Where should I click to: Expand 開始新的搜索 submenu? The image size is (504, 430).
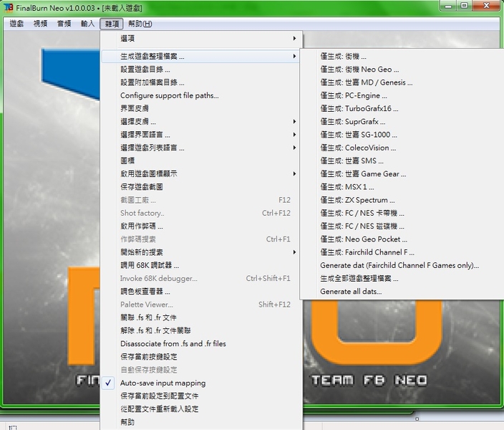click(x=202, y=252)
